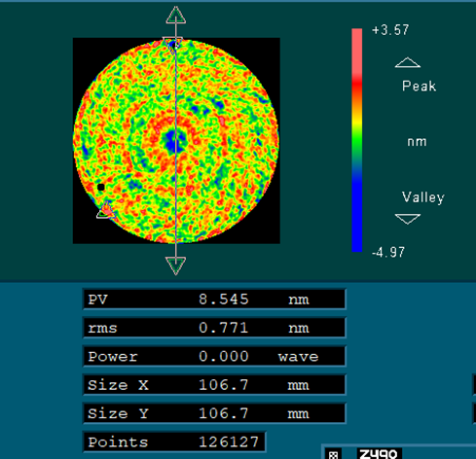Select the Peak up-triangle in the legend

[x=408, y=62]
